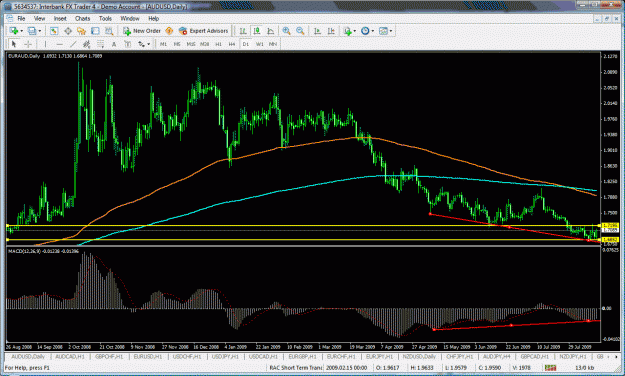Viewport: 625px width, 376px height.
Task: Select the Trendline tool
Action: point(73,44)
